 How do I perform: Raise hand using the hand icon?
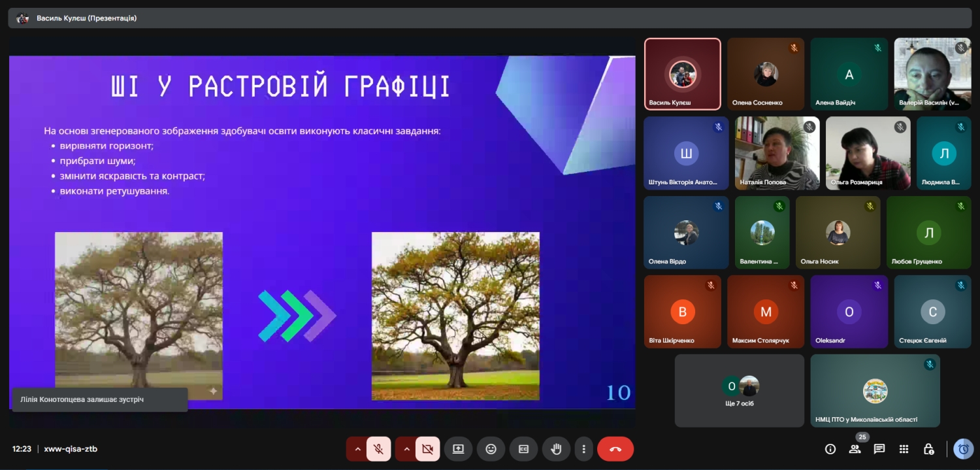tap(556, 449)
